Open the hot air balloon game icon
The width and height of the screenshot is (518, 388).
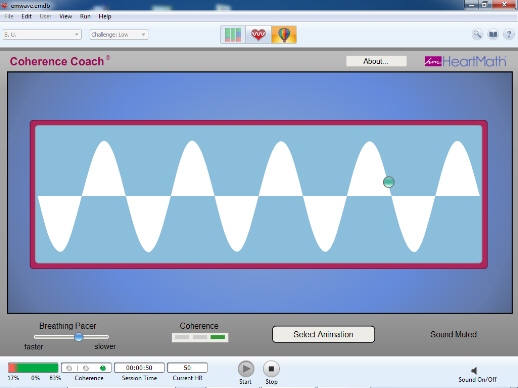coord(284,35)
